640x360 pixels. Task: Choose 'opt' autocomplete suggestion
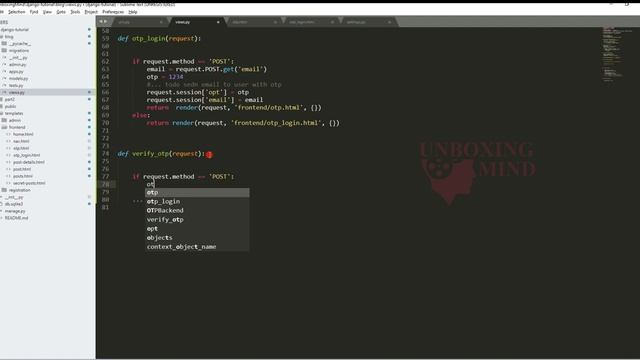tap(198, 229)
